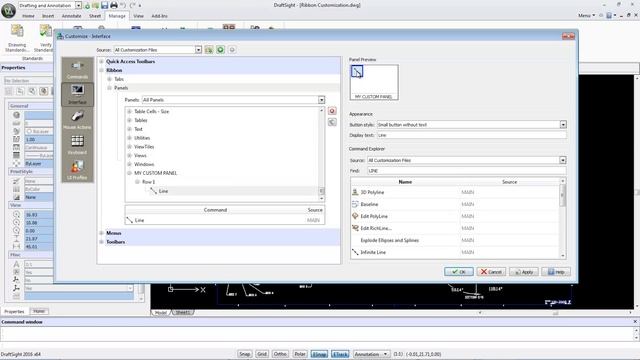This screenshot has width=640, height=360.
Task: Click the Save icon in quick access toolbar
Action: (x=104, y=5)
